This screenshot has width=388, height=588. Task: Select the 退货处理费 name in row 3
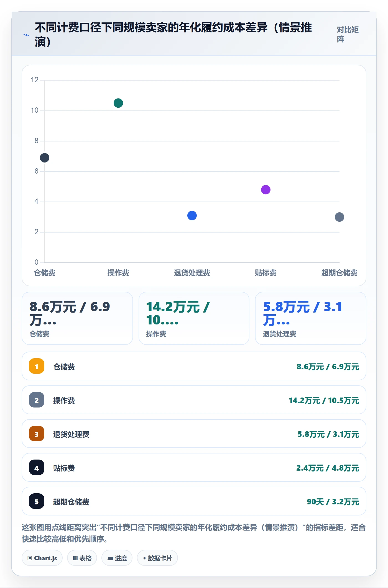(x=71, y=434)
